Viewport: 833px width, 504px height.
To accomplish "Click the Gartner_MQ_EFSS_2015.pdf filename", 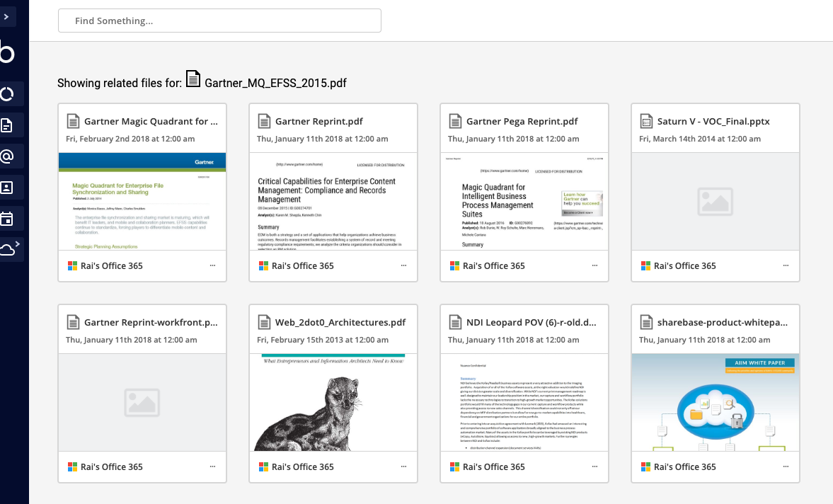I will [276, 84].
